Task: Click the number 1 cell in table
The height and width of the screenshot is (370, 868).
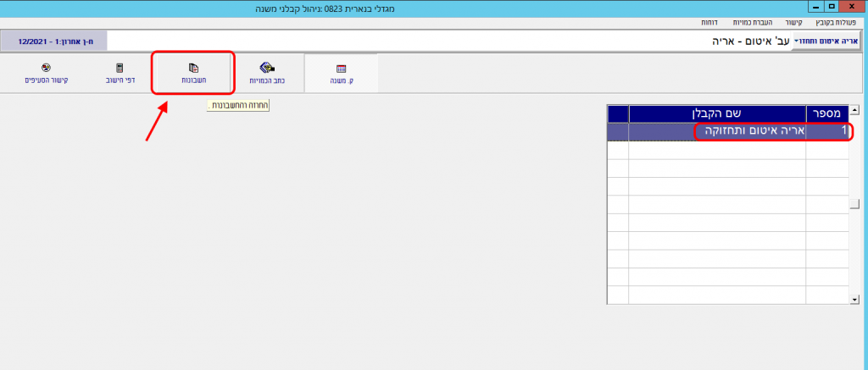Action: [827, 132]
